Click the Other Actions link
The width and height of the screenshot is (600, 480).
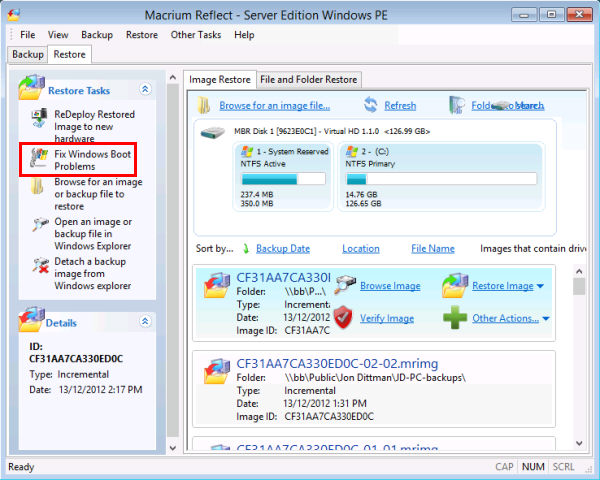[x=505, y=318]
